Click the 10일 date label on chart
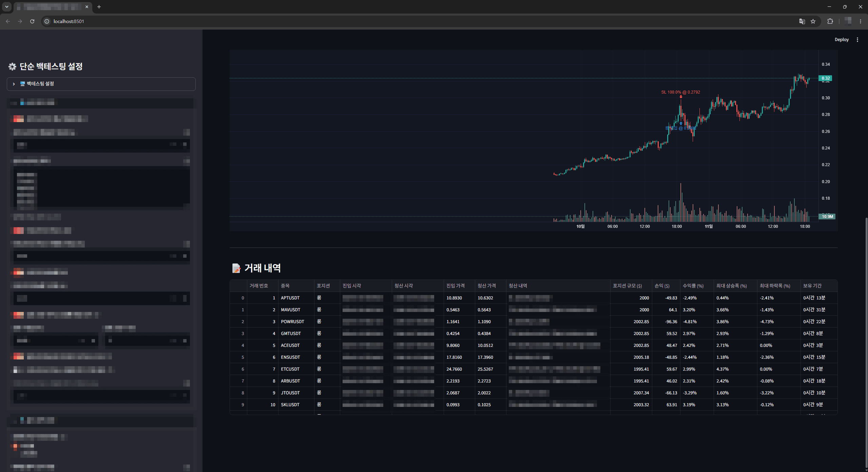 580,227
